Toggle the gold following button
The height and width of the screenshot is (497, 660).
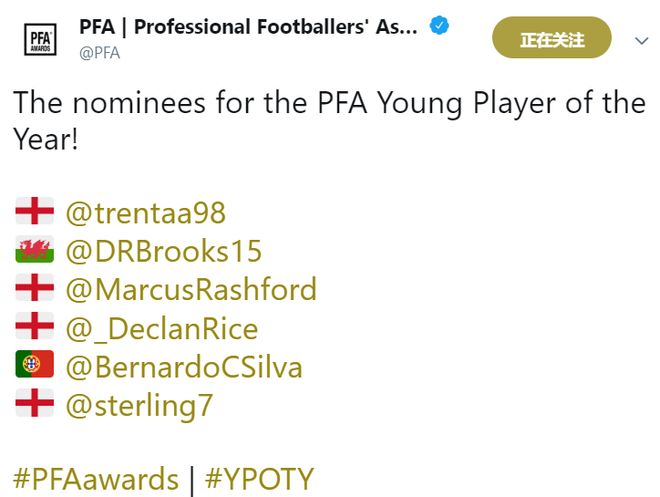(x=551, y=38)
